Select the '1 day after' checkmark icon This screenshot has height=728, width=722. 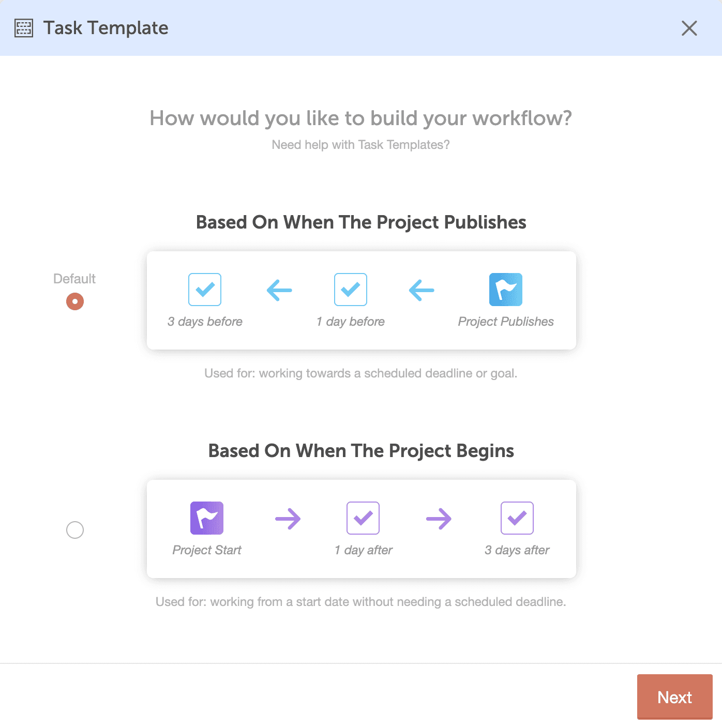[x=363, y=518]
